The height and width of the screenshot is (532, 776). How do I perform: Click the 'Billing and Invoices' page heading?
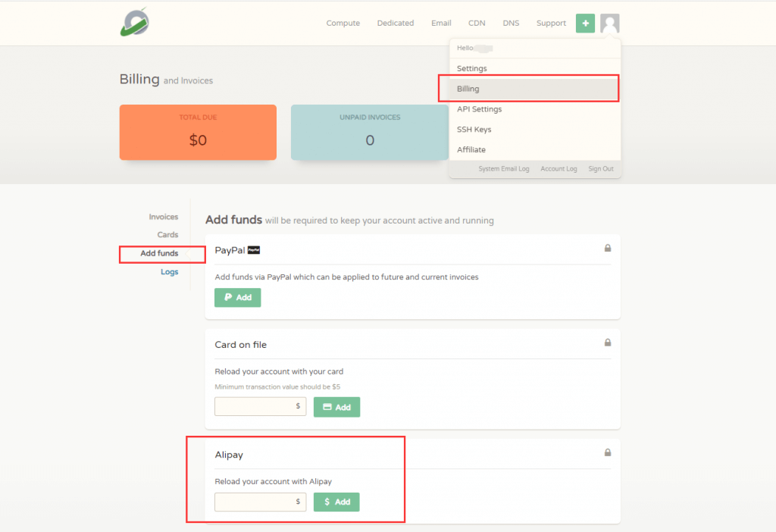pyautogui.click(x=166, y=80)
